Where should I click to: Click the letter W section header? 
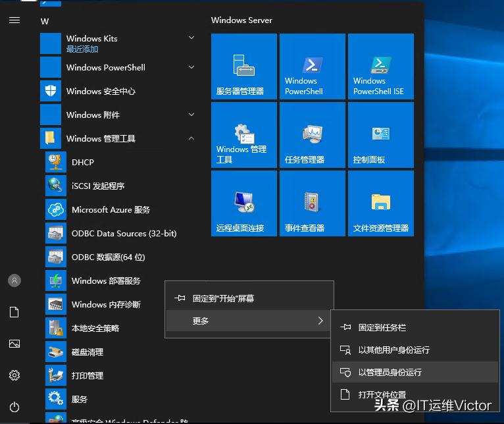coord(45,22)
